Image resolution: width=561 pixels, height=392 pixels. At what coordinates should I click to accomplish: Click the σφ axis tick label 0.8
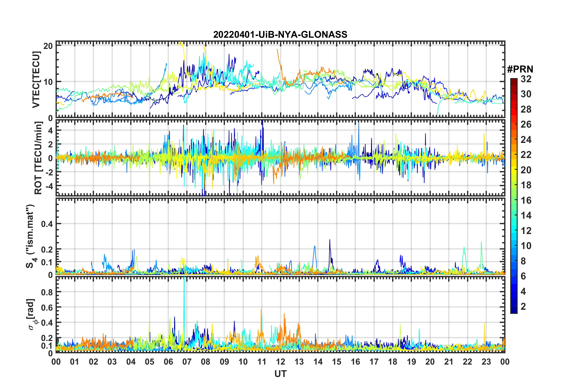pos(47,292)
